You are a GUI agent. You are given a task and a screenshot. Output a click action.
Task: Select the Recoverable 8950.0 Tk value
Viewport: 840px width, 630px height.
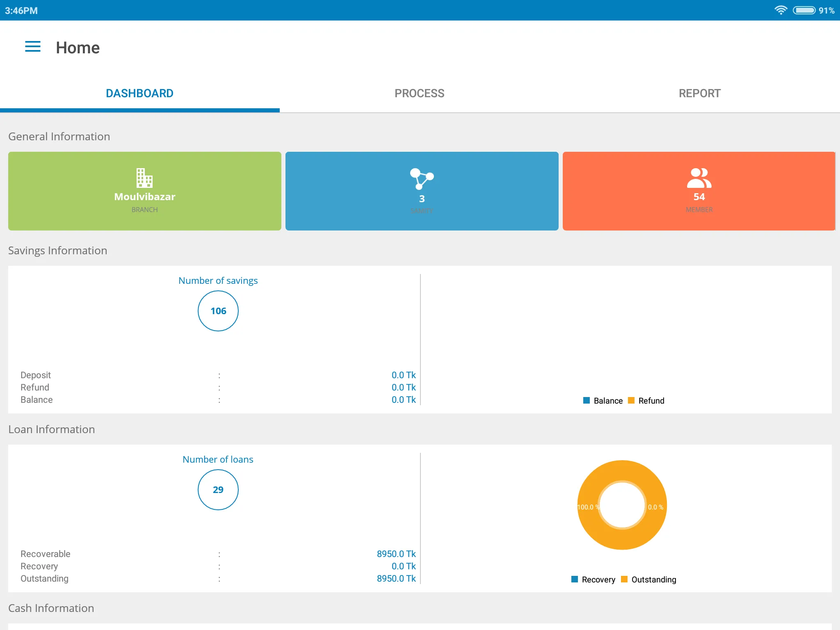pyautogui.click(x=396, y=554)
